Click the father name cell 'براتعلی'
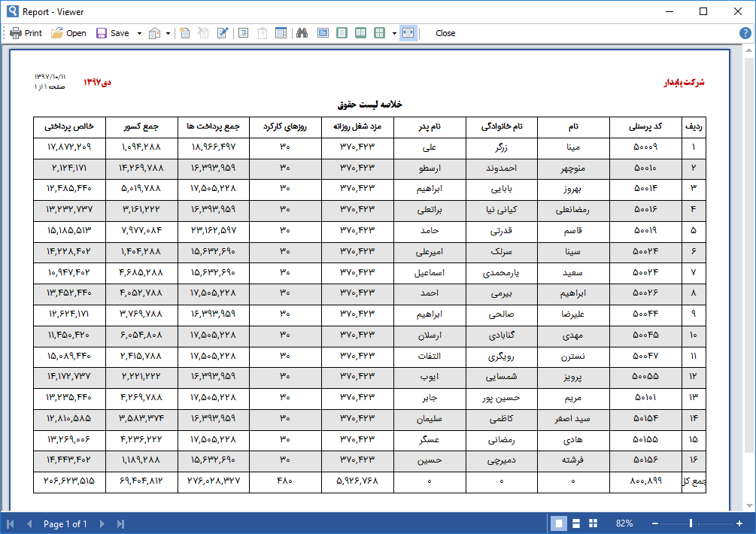 (x=430, y=210)
